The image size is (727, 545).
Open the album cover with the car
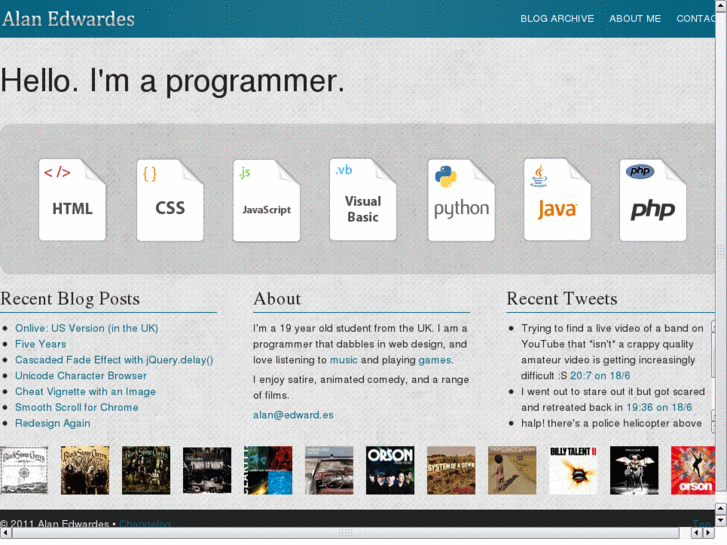(x=329, y=470)
